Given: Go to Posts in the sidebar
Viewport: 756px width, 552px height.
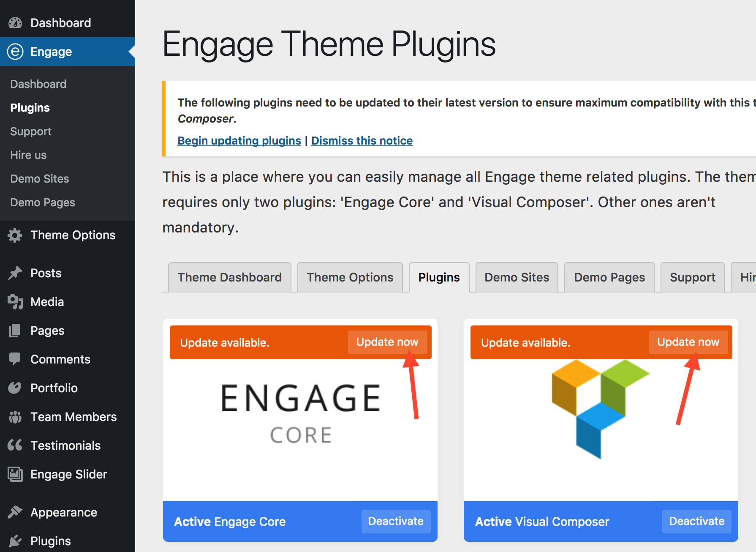Looking at the screenshot, I should point(68,273).
